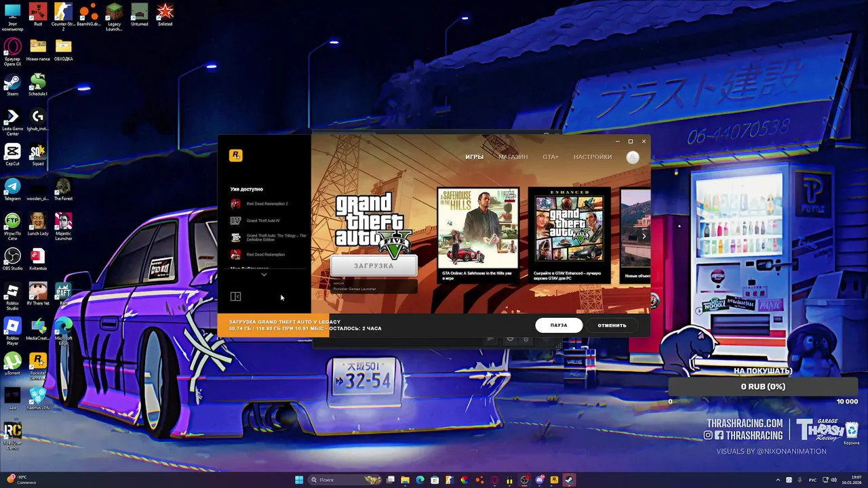Image resolution: width=868 pixels, height=488 pixels.
Task: Open the ИГРЫ tab
Action: pyautogui.click(x=474, y=157)
